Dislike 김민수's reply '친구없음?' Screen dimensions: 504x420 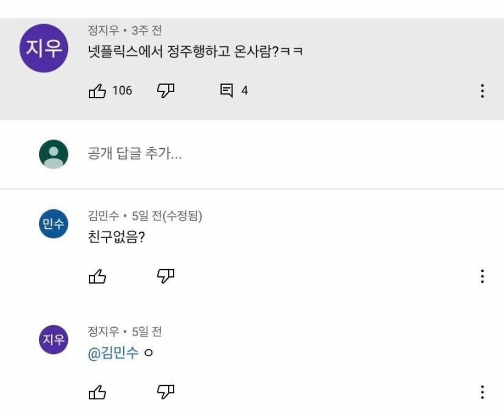pos(165,276)
